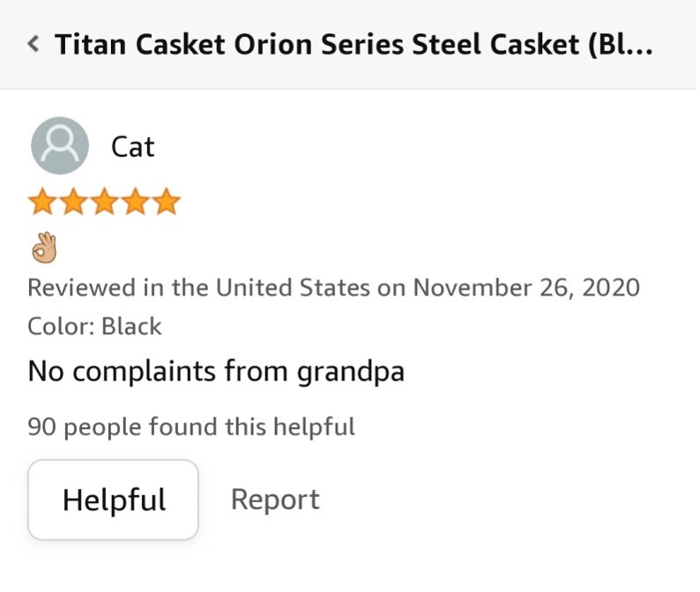Select the third rating star
The image size is (700, 592).
pos(104,203)
